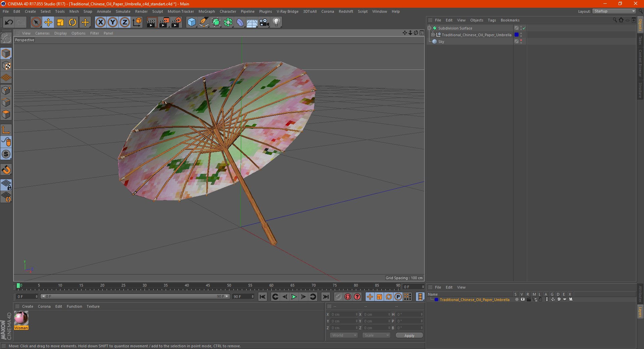Open Scale mode dropdown
Viewport: 644px width, 349px height.
click(376, 335)
